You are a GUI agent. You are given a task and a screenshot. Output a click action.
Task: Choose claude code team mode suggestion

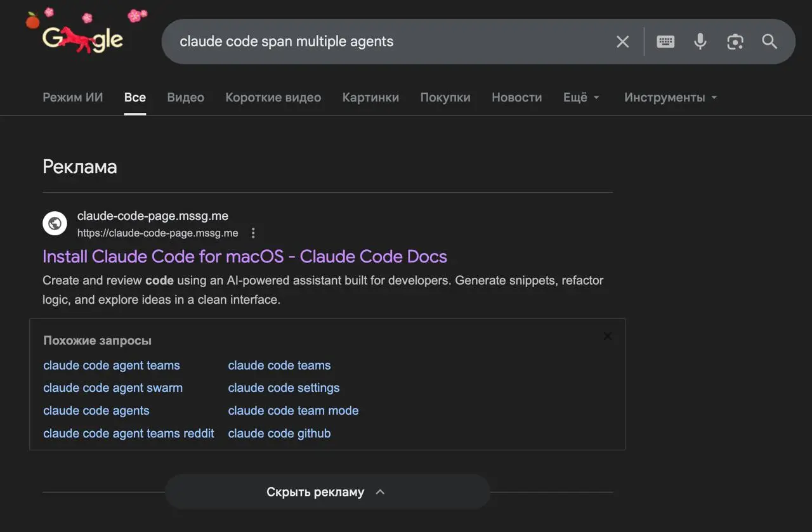click(293, 411)
